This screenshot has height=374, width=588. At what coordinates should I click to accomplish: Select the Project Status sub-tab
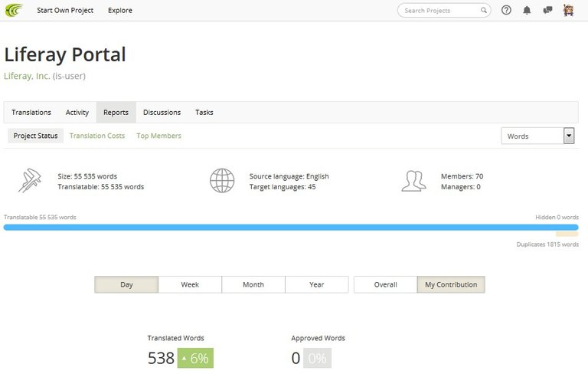pyautogui.click(x=36, y=136)
